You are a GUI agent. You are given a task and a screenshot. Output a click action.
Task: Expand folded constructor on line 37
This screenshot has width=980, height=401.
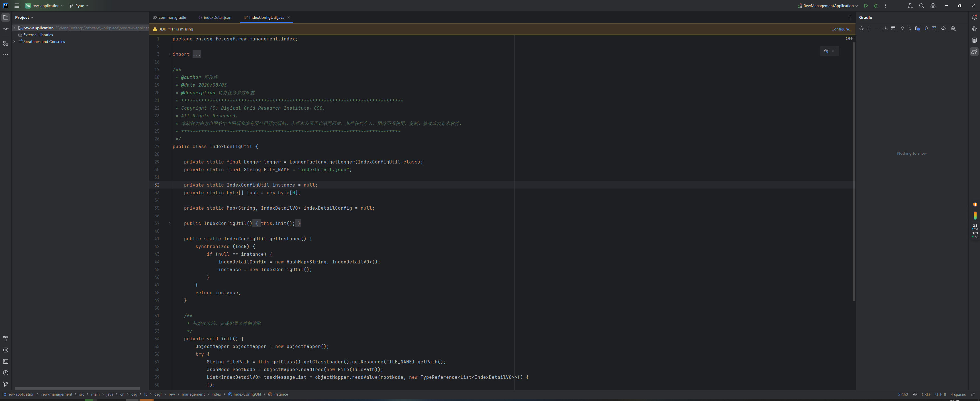click(170, 223)
